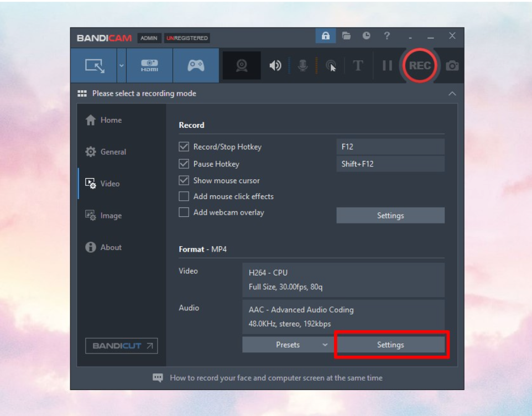Toggle speaker sound icon
Image resolution: width=532 pixels, height=416 pixels.
tap(275, 65)
